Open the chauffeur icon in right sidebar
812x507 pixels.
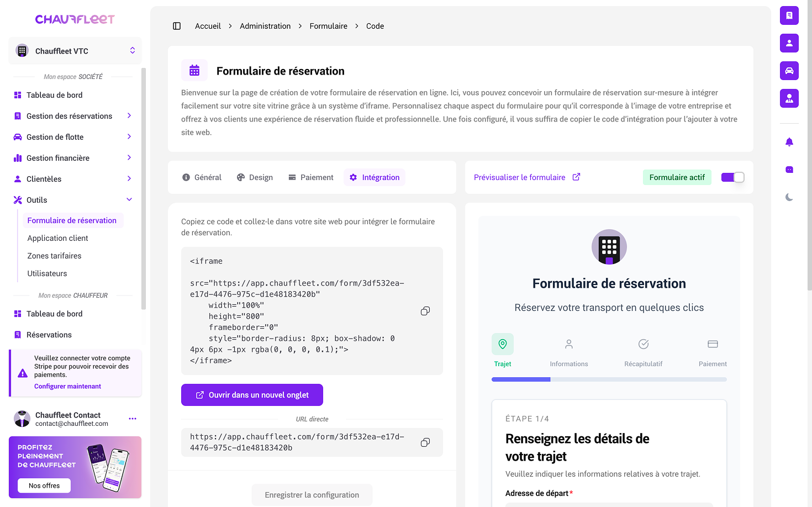coord(789,98)
